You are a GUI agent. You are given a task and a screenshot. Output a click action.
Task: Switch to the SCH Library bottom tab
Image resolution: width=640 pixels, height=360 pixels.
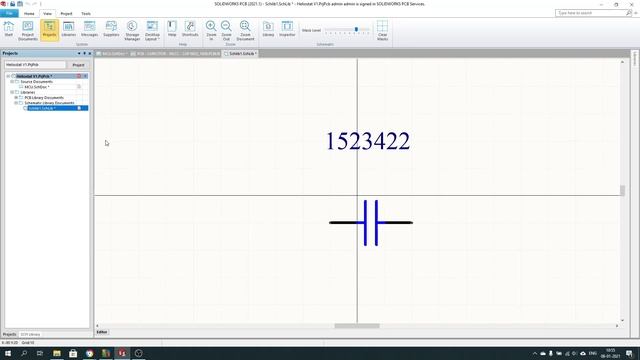click(x=30, y=334)
